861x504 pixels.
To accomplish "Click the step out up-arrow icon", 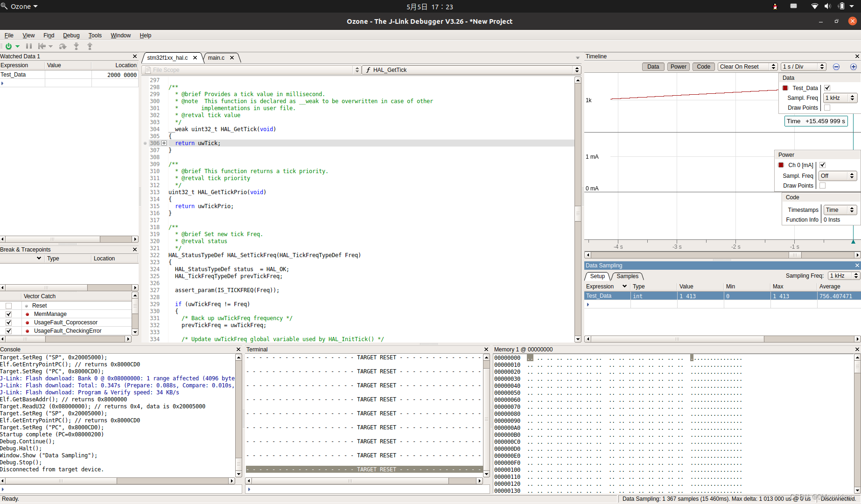I will tap(90, 46).
